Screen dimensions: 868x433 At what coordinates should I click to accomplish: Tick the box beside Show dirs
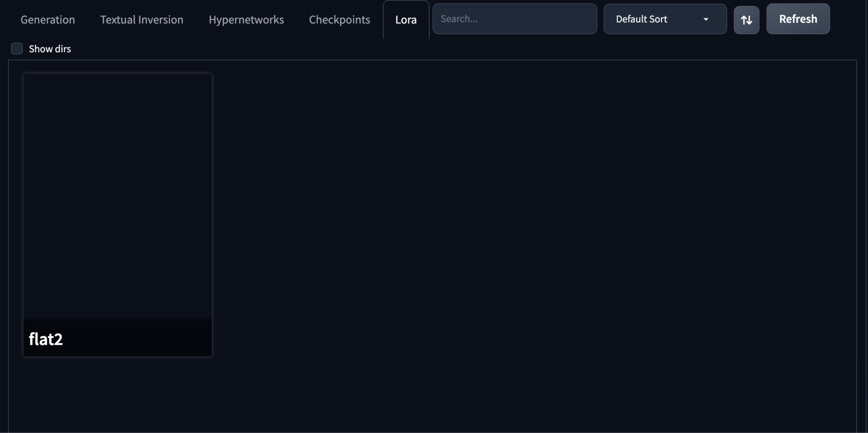tap(17, 49)
